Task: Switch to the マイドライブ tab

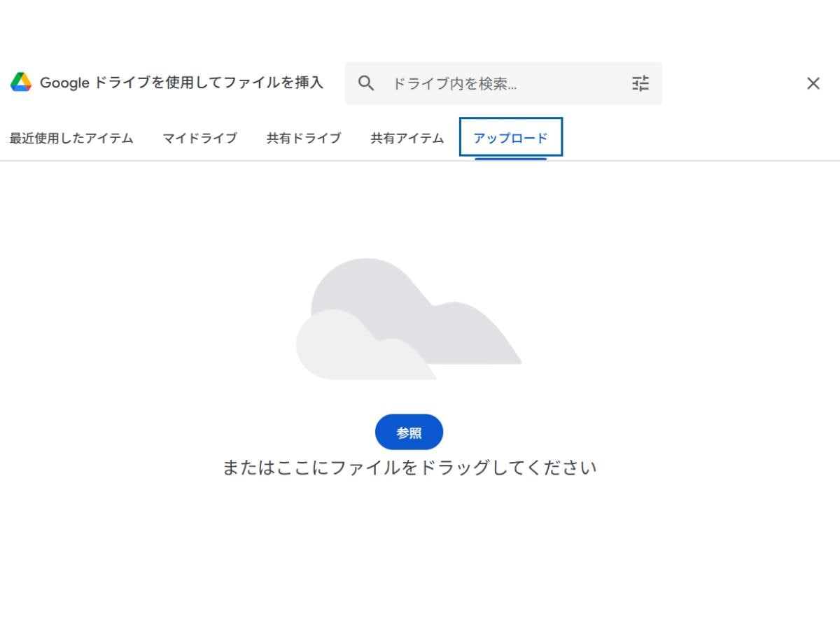Action: pyautogui.click(x=199, y=138)
